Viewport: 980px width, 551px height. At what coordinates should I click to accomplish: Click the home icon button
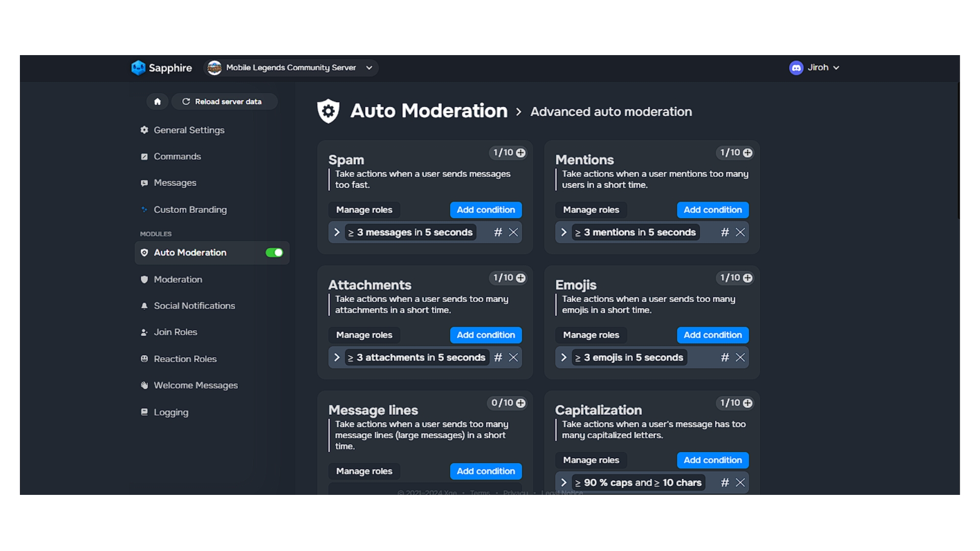157,102
